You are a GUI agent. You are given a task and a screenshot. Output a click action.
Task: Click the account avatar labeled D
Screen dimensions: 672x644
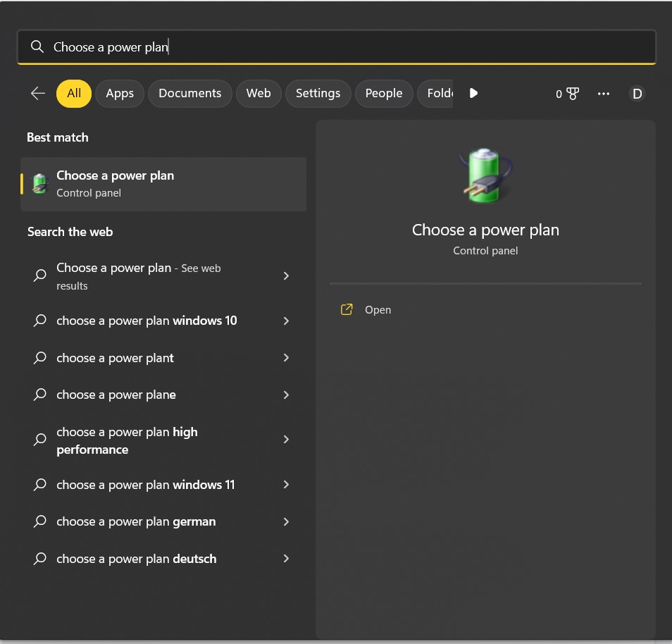(637, 93)
